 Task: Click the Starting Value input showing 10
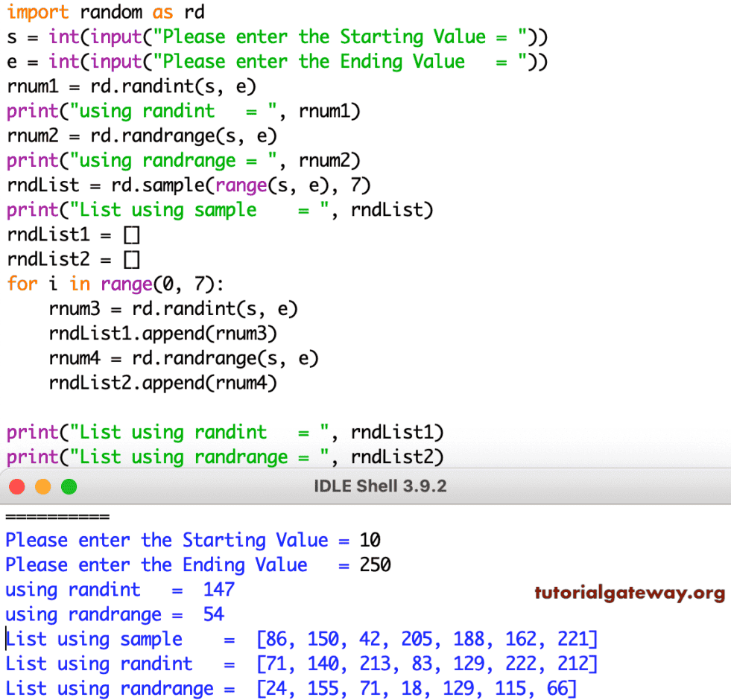(370, 540)
